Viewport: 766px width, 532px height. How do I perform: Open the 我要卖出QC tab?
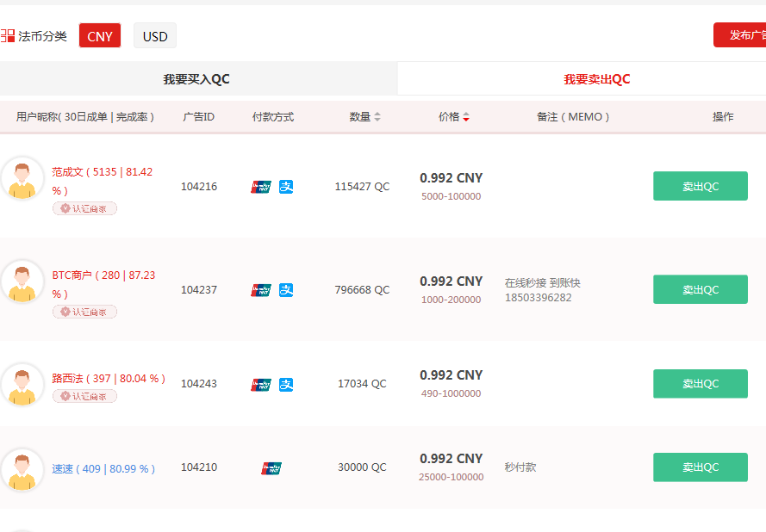point(597,79)
